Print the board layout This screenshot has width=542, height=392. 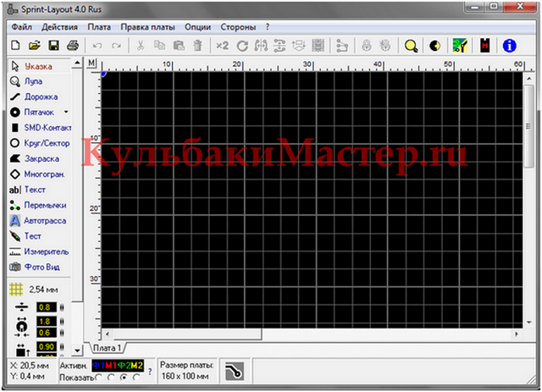click(73, 45)
